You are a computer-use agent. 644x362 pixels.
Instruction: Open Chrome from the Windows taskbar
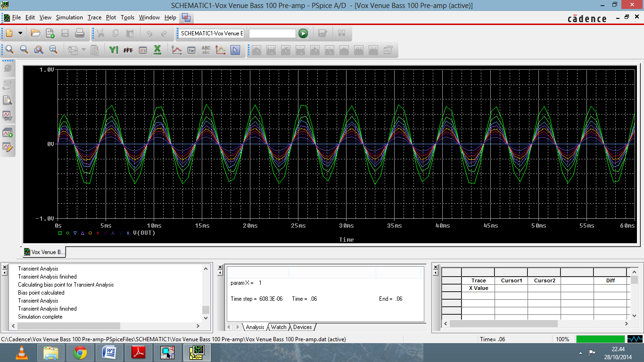click(x=80, y=353)
